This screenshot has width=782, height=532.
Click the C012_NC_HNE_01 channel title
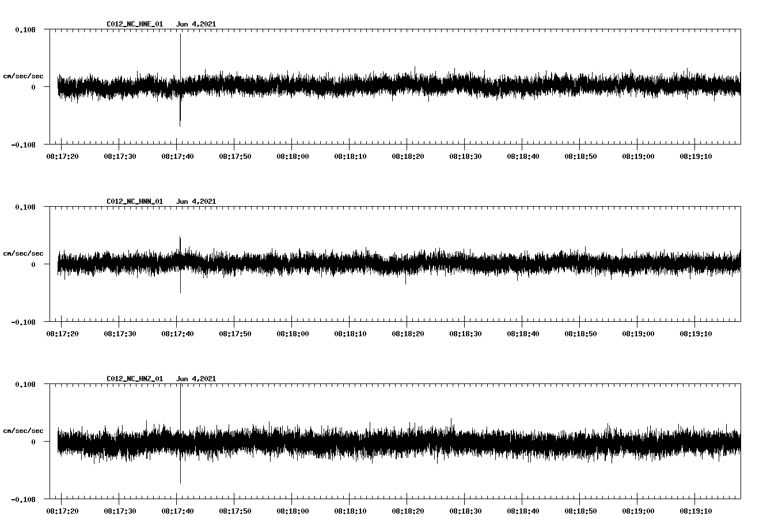click(135, 24)
